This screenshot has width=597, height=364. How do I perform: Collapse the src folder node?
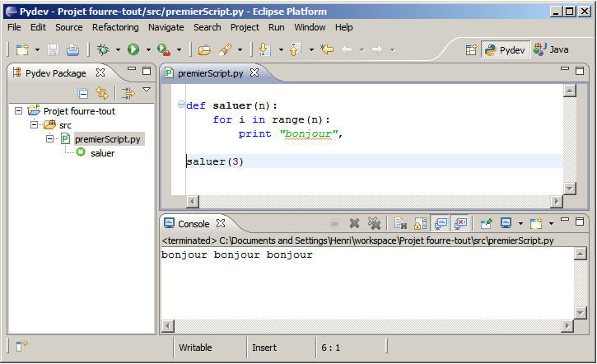[35, 125]
